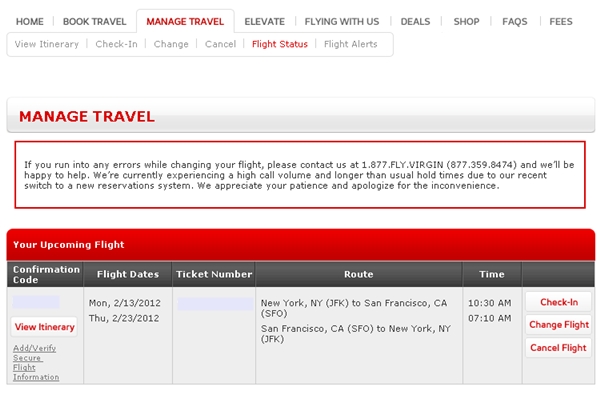Screen dimensions: 600x394
Task: Click the Check-In button for the flight
Action: point(559,302)
